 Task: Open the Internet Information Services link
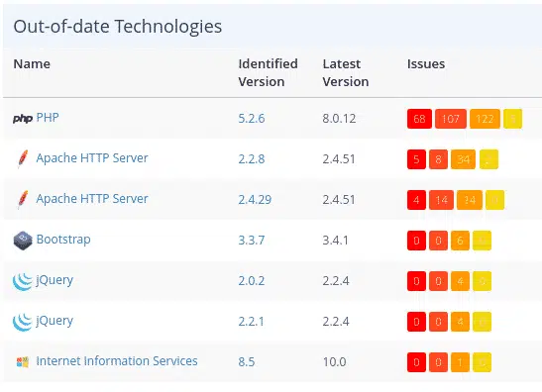click(x=117, y=361)
